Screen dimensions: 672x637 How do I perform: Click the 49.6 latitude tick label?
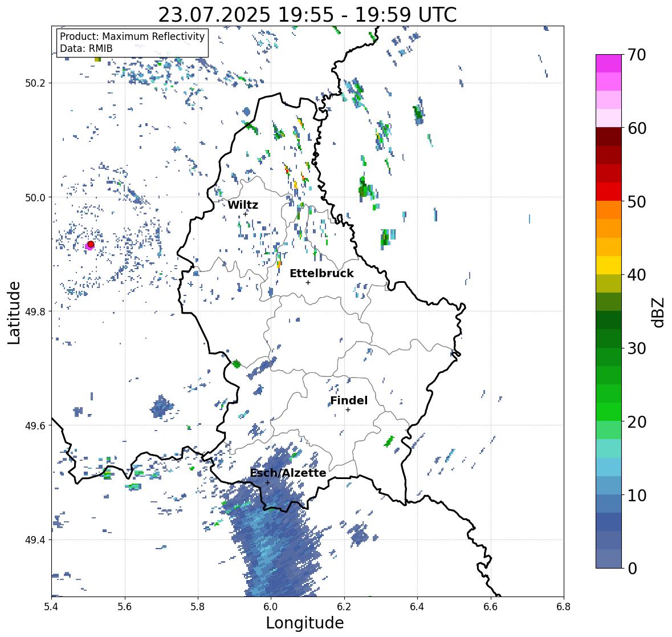pos(35,425)
